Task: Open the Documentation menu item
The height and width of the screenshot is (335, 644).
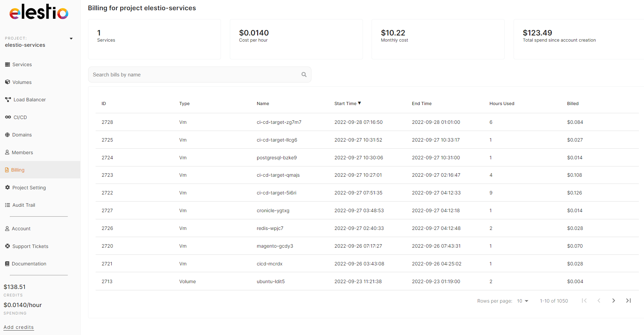Action: point(29,264)
